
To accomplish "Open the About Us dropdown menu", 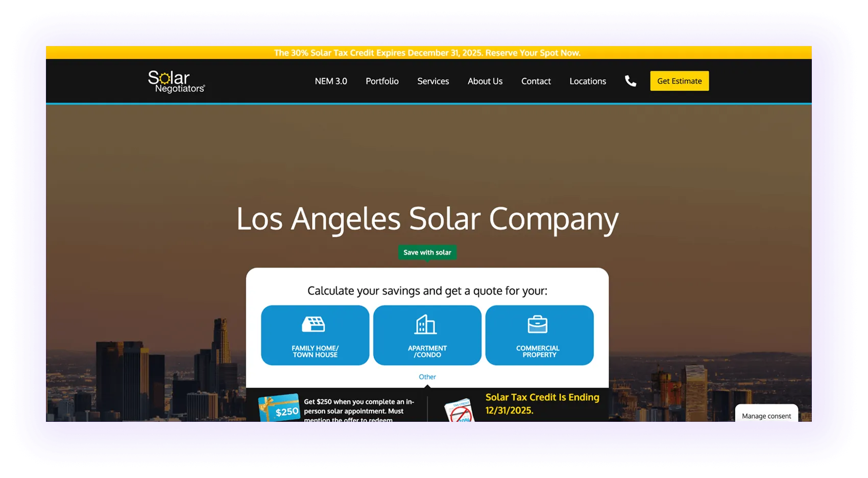I will 485,81.
